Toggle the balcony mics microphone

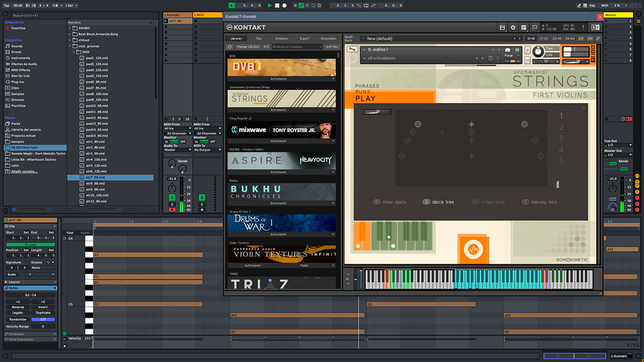pyautogui.click(x=538, y=202)
